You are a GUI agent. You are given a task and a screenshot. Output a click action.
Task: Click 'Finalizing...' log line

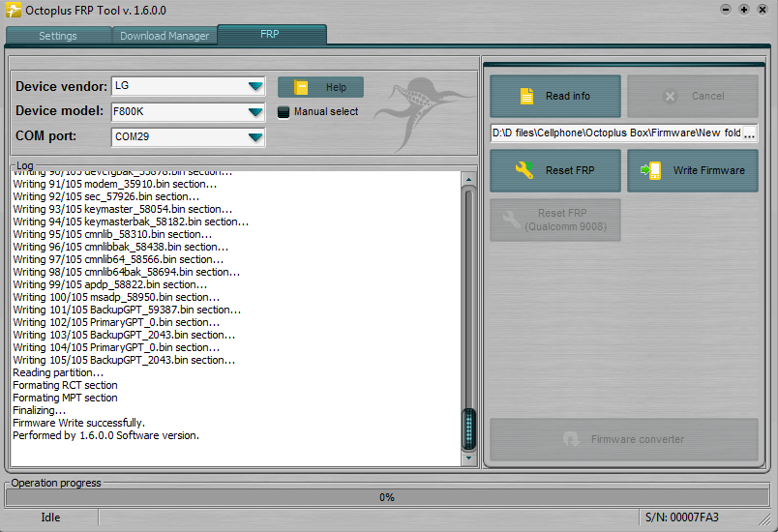[x=40, y=410]
